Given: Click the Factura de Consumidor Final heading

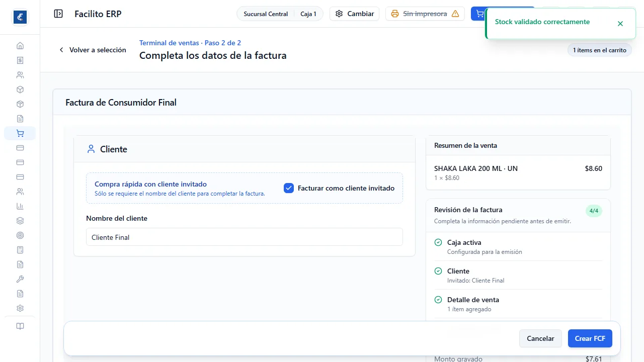Looking at the screenshot, I should 121,103.
